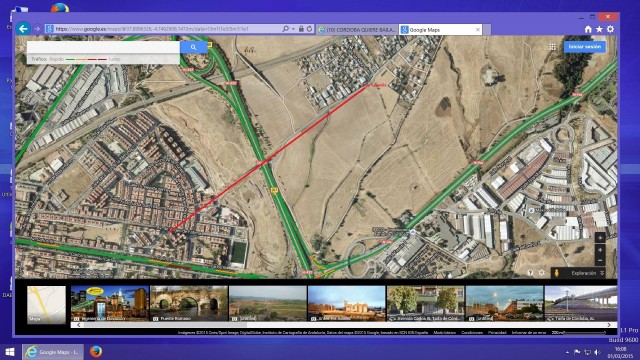Open the Puente Romano photo thumbnail
This screenshot has width=640, height=360.
point(189,303)
